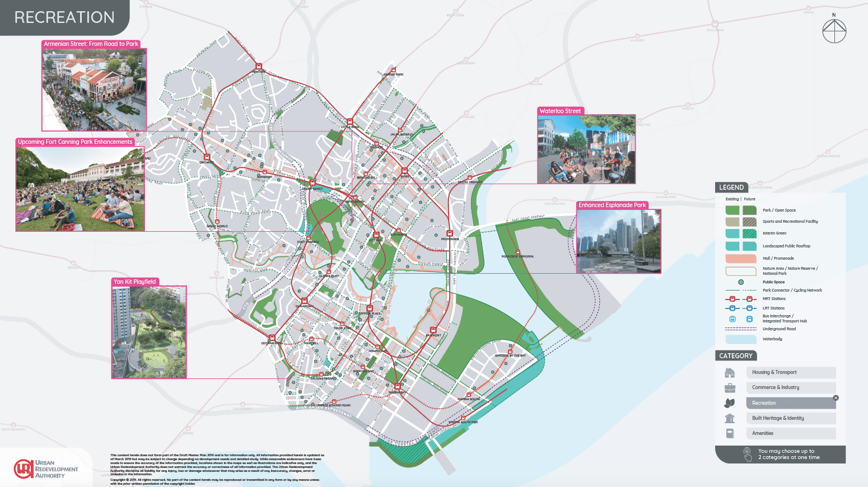
Task: Click the 'Enhanced Esplanade Park' label
Action: point(612,205)
